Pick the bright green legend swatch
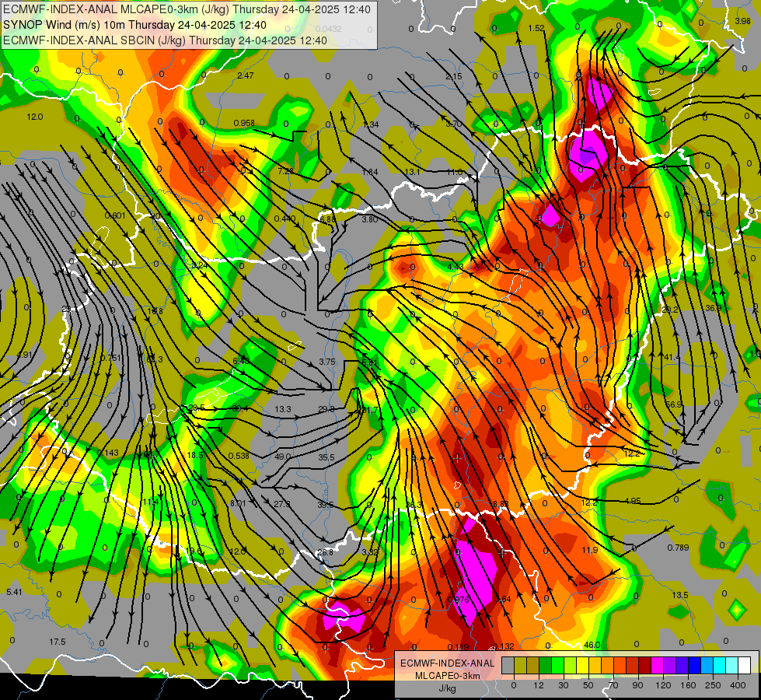This screenshot has height=700, width=761. pos(557,666)
